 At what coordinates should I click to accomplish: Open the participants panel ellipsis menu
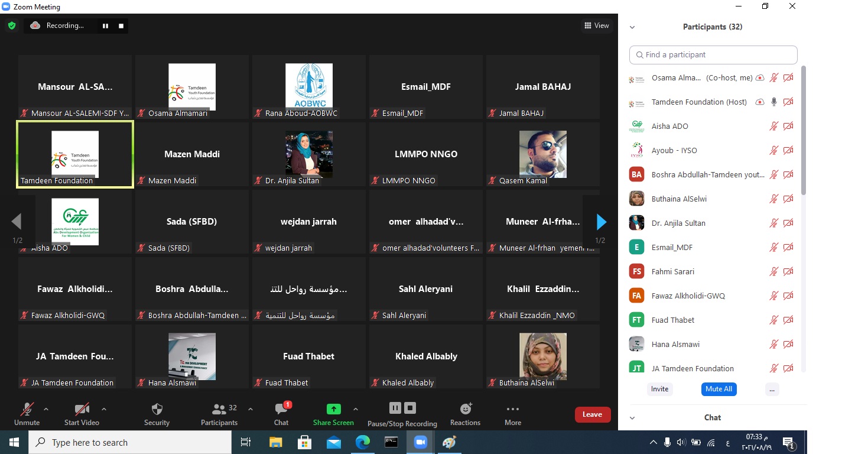772,389
